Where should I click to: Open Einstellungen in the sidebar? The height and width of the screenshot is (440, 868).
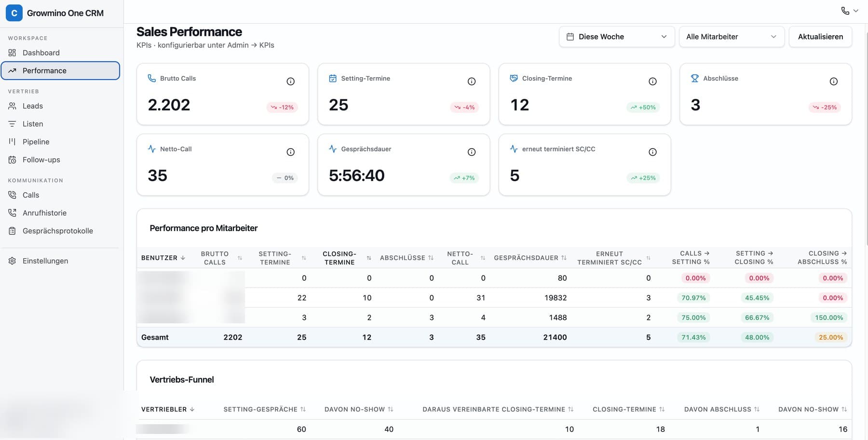60,261
